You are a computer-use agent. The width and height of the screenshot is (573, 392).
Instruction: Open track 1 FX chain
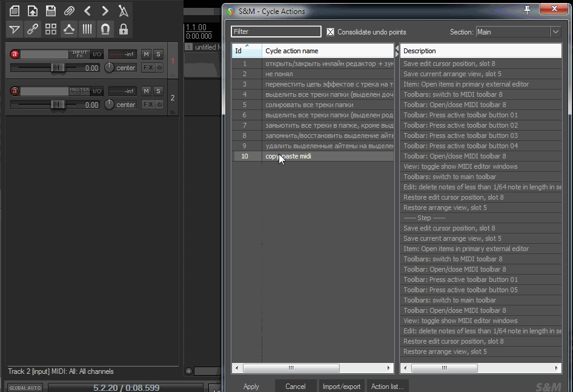click(x=148, y=68)
